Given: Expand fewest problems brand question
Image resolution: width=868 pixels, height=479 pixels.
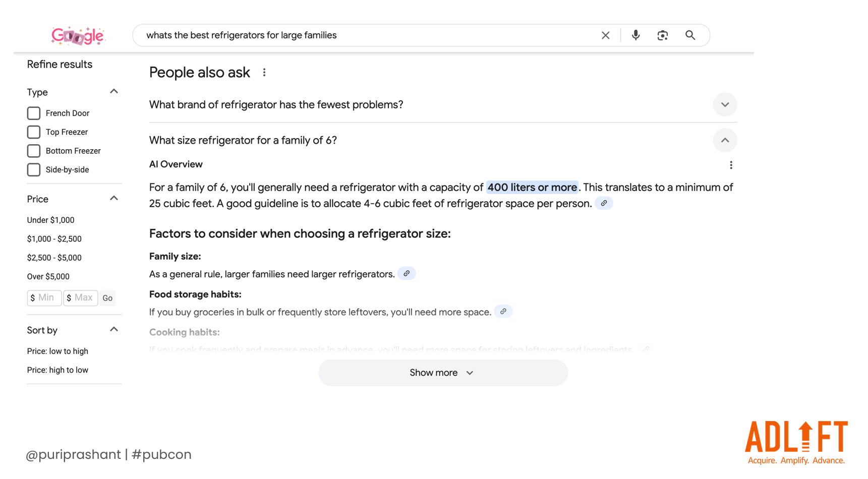Looking at the screenshot, I should point(725,105).
